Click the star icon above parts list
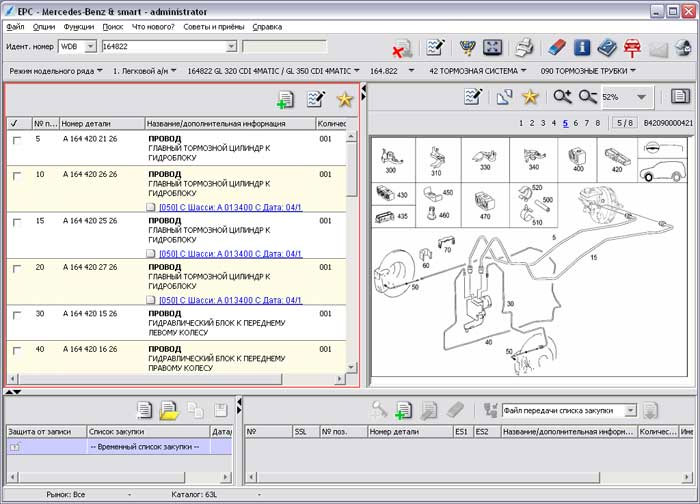Image resolution: width=700 pixels, height=504 pixels. point(345,98)
